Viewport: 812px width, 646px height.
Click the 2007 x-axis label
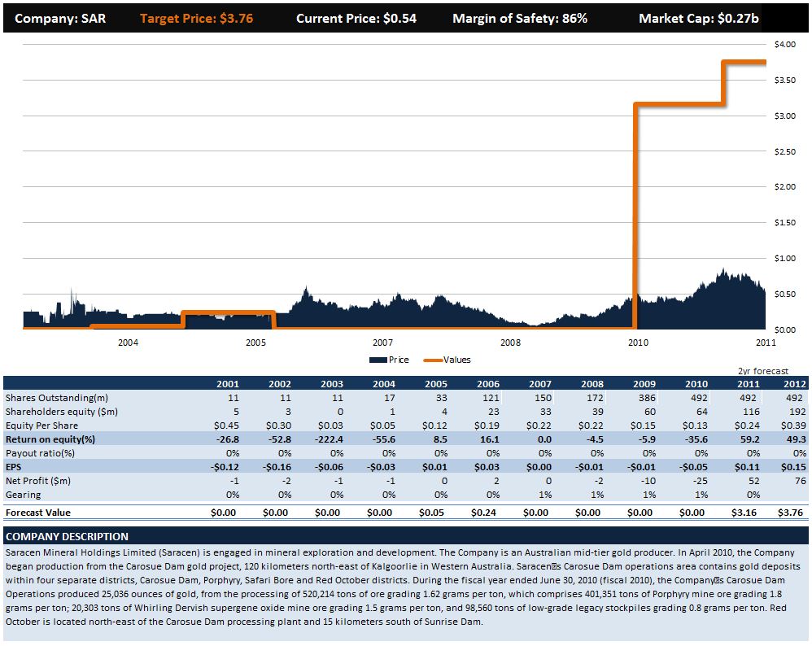click(x=382, y=343)
